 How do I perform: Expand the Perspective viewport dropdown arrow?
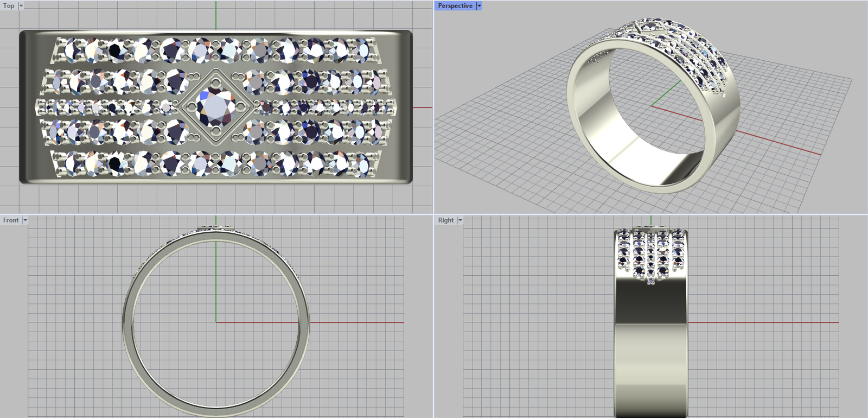(x=479, y=6)
